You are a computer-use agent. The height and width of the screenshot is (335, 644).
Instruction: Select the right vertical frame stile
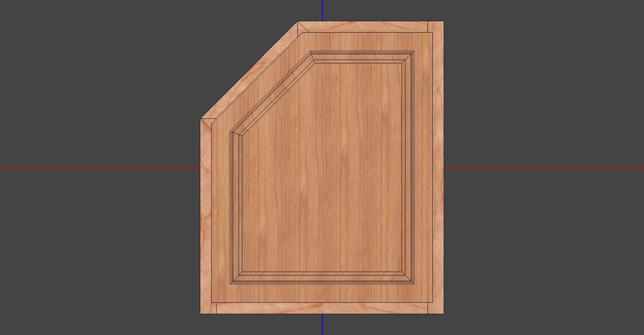(438, 167)
